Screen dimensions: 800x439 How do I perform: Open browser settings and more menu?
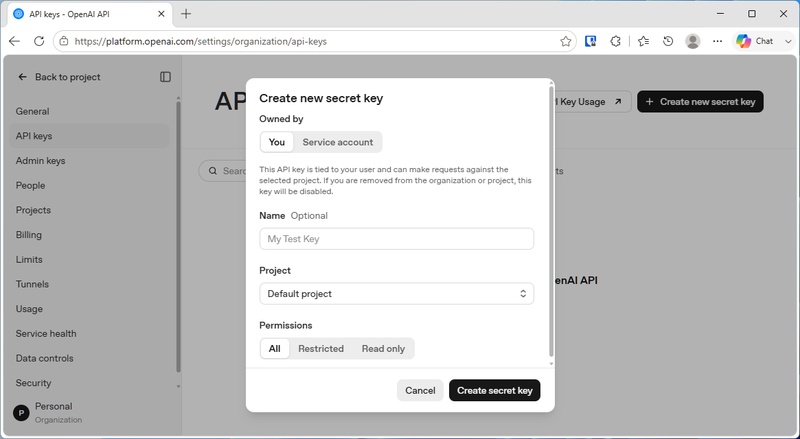point(717,41)
